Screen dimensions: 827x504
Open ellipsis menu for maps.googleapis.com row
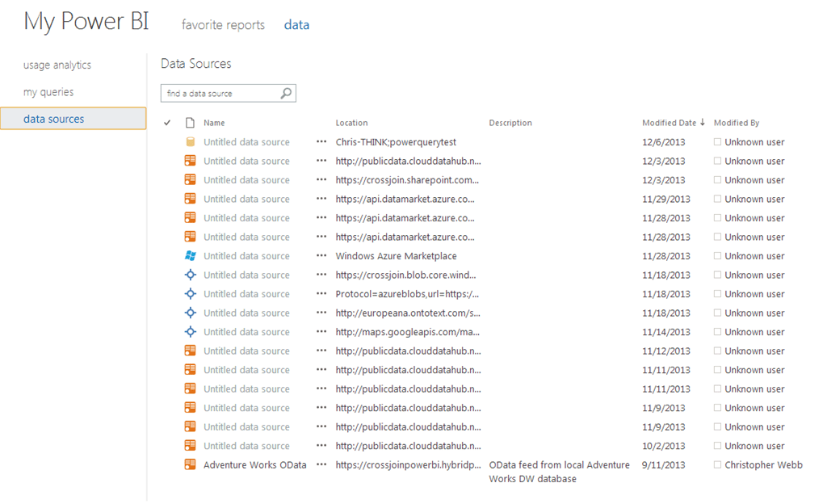(321, 332)
